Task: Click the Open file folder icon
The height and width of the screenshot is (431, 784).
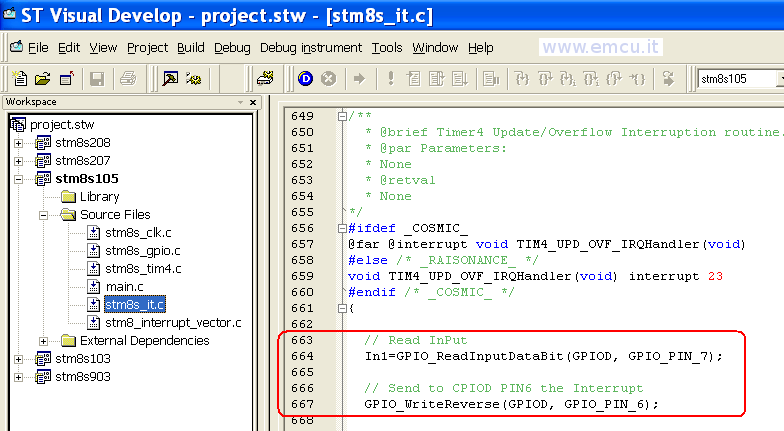Action: (x=43, y=78)
